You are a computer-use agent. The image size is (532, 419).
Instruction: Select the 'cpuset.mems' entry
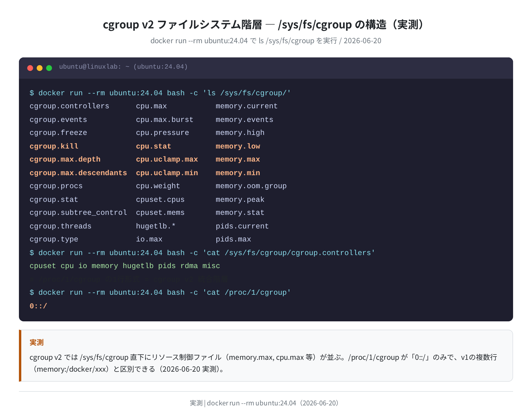click(x=160, y=213)
